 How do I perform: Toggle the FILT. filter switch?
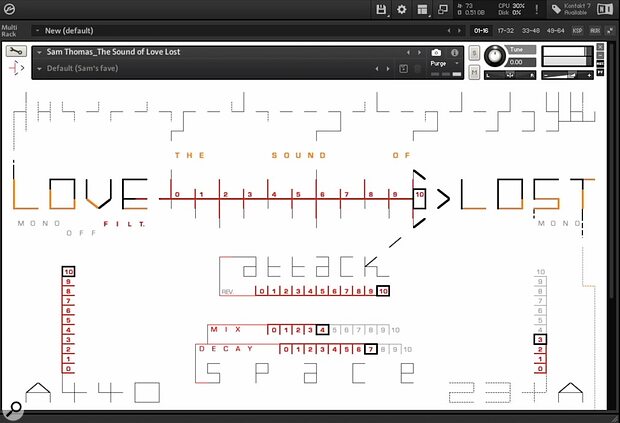123,224
